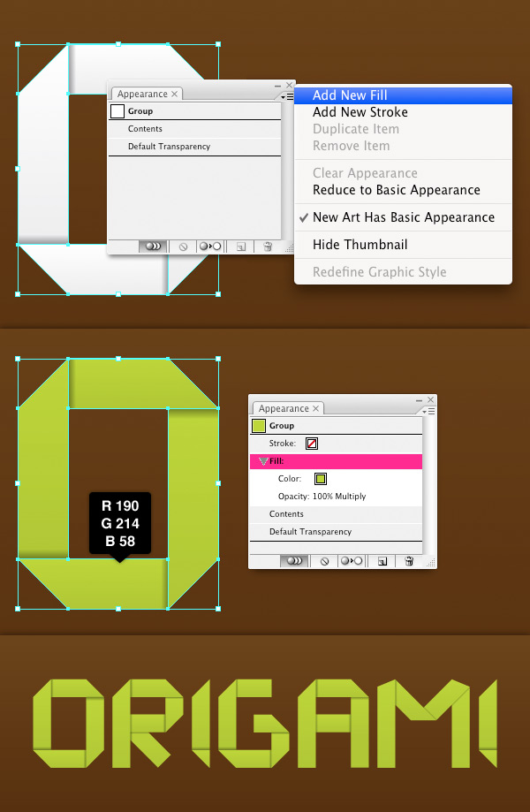
Task: Click the red-slash Stroke none icon
Action: coord(312,444)
